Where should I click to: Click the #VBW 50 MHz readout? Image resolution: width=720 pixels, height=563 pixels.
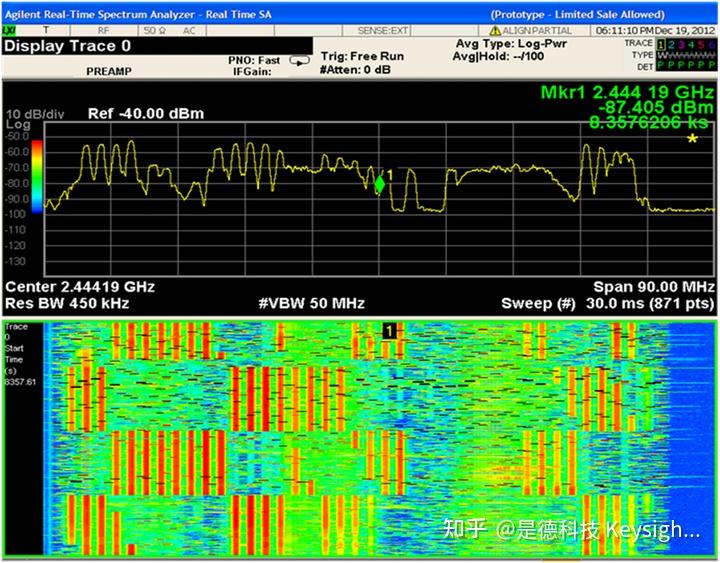(312, 304)
